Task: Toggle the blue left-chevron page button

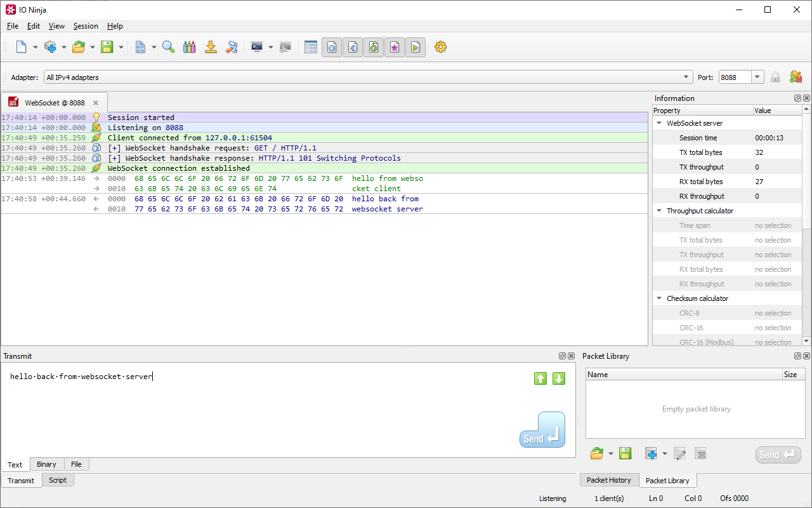Action: click(353, 47)
